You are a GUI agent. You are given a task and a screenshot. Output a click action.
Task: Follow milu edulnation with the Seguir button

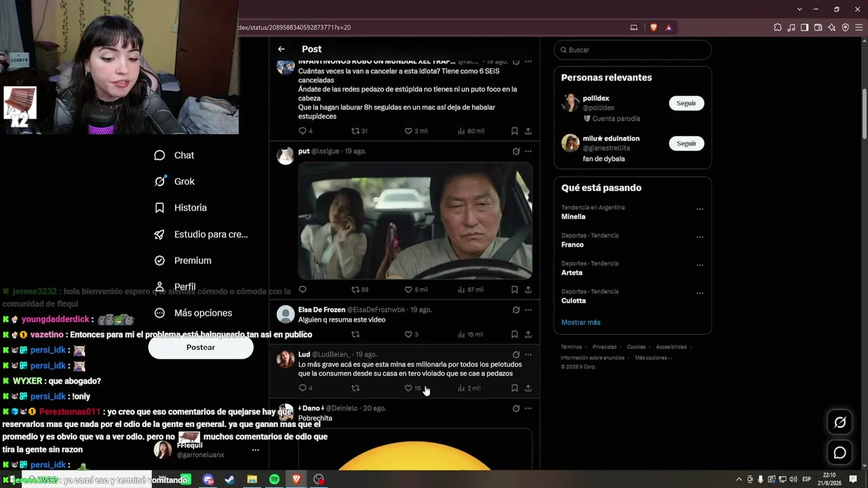pyautogui.click(x=686, y=143)
